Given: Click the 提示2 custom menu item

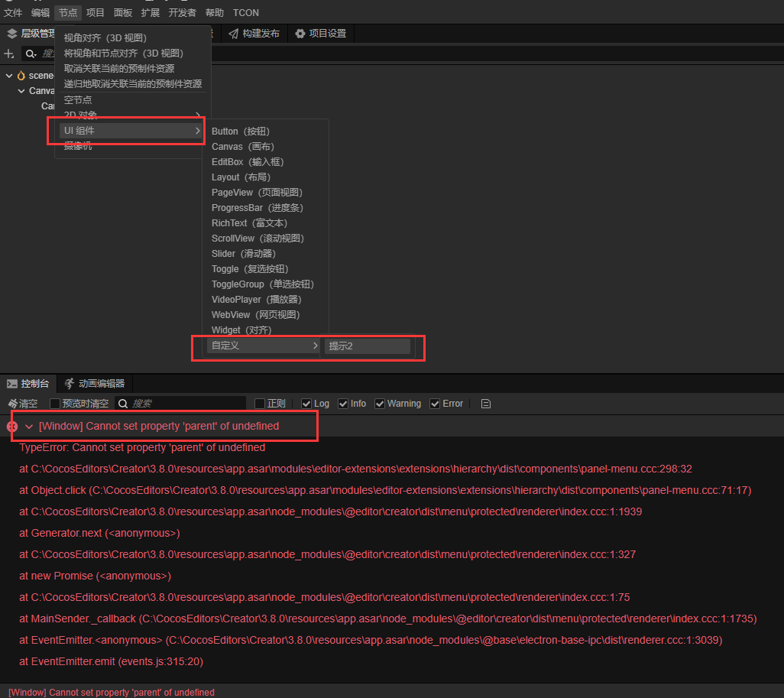Looking at the screenshot, I should [368, 346].
